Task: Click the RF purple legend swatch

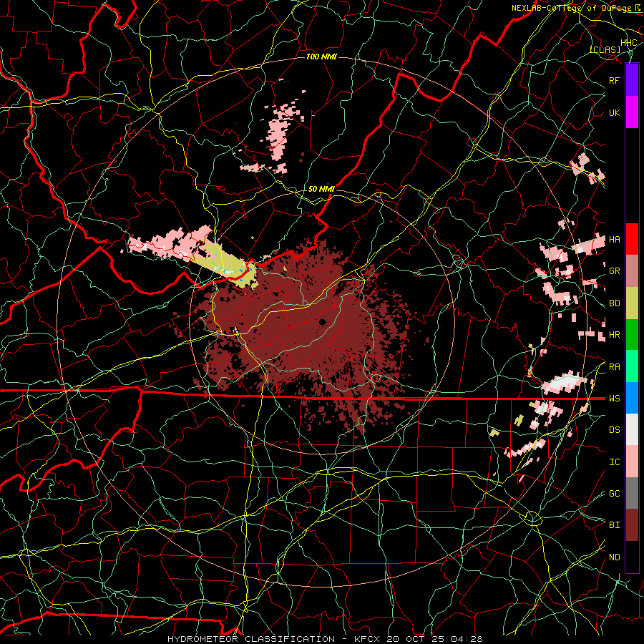Action: [x=632, y=80]
